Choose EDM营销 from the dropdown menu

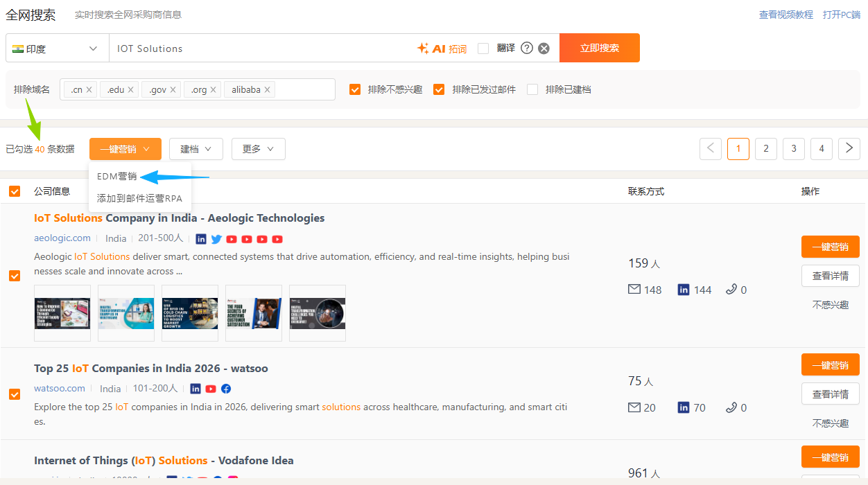pos(117,177)
